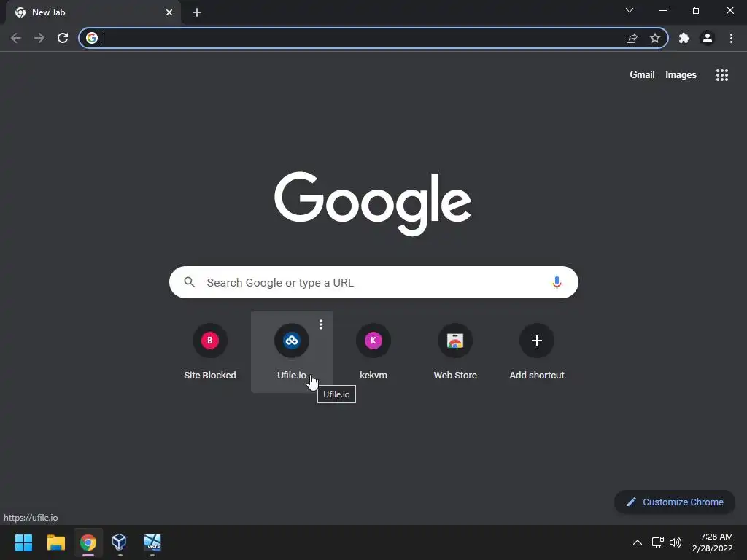
Task: Click the Search Google or type a URL box
Action: pyautogui.click(x=373, y=282)
